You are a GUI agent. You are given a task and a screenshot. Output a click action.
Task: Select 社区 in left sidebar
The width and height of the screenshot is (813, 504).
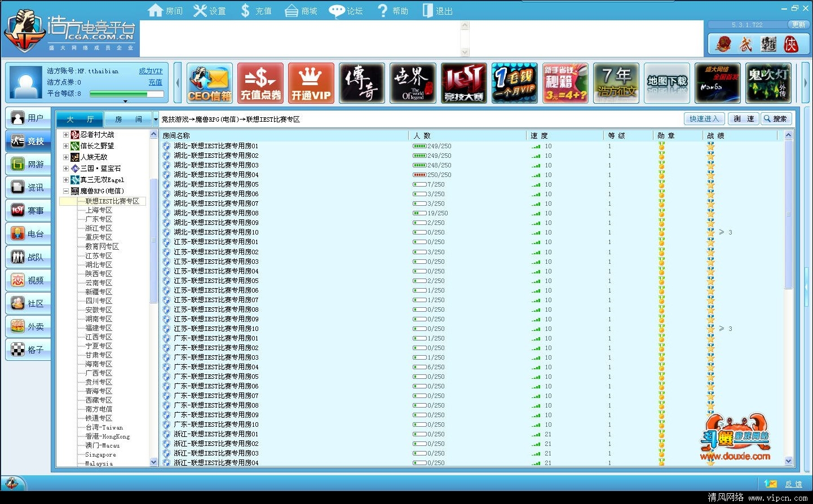28,303
